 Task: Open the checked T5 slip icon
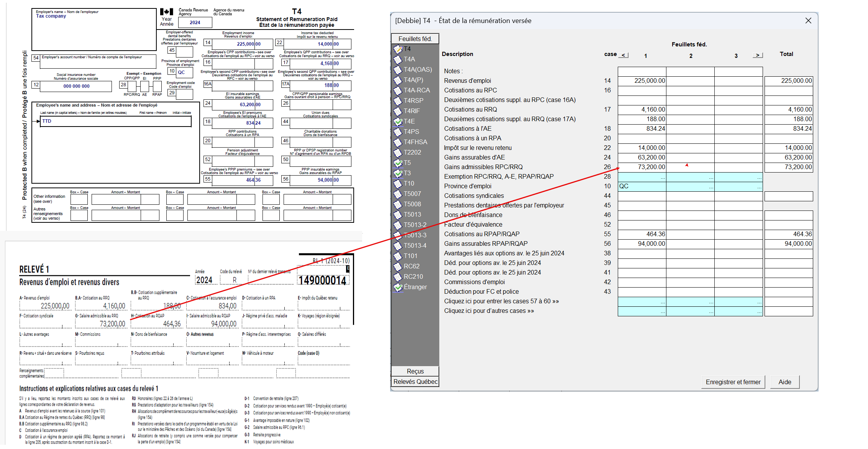click(x=398, y=163)
